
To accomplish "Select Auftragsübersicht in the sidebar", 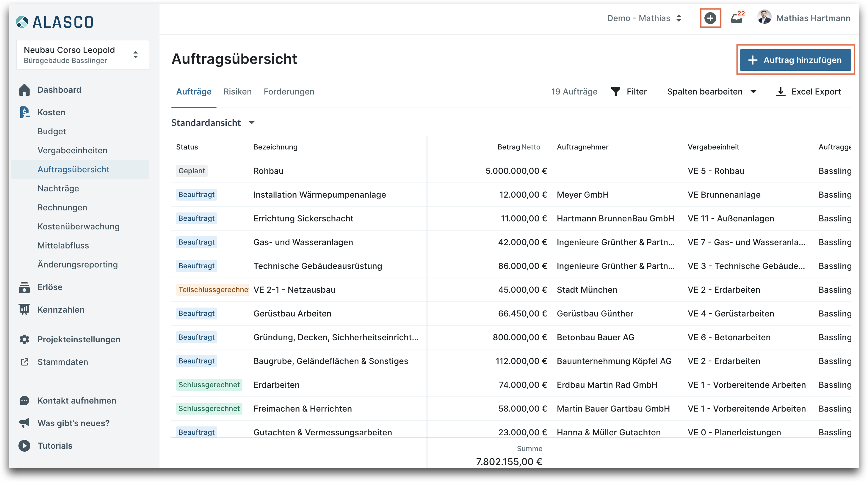I will point(80,169).
